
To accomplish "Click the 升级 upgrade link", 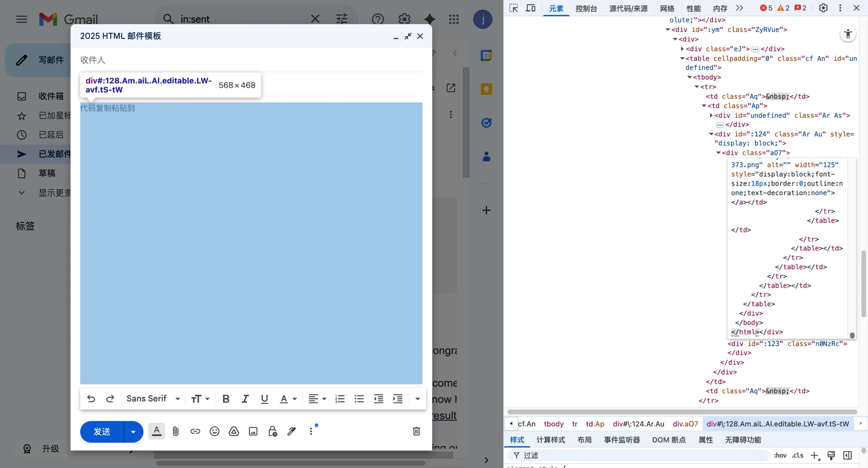I will (x=50, y=448).
